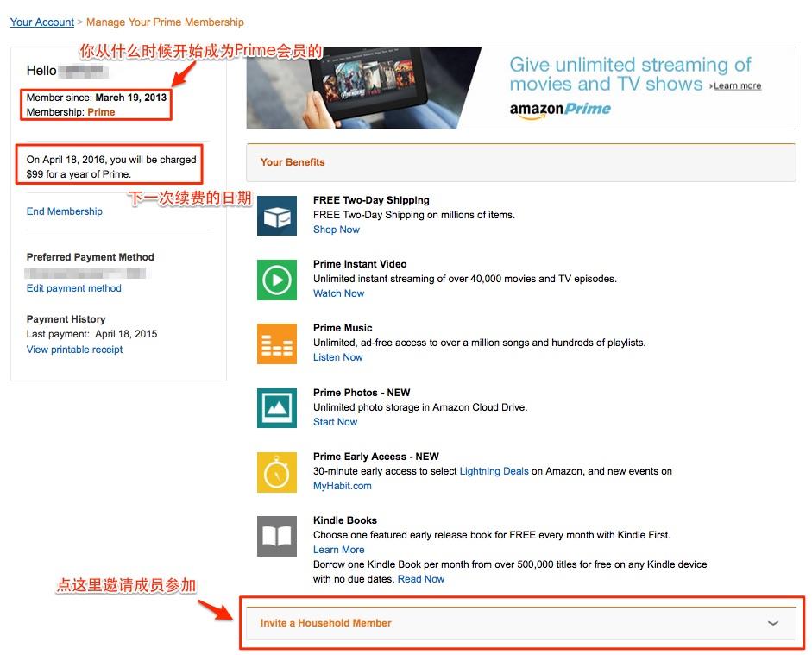The height and width of the screenshot is (655, 812).
Task: Click the Your Benefits section header
Action: click(521, 162)
